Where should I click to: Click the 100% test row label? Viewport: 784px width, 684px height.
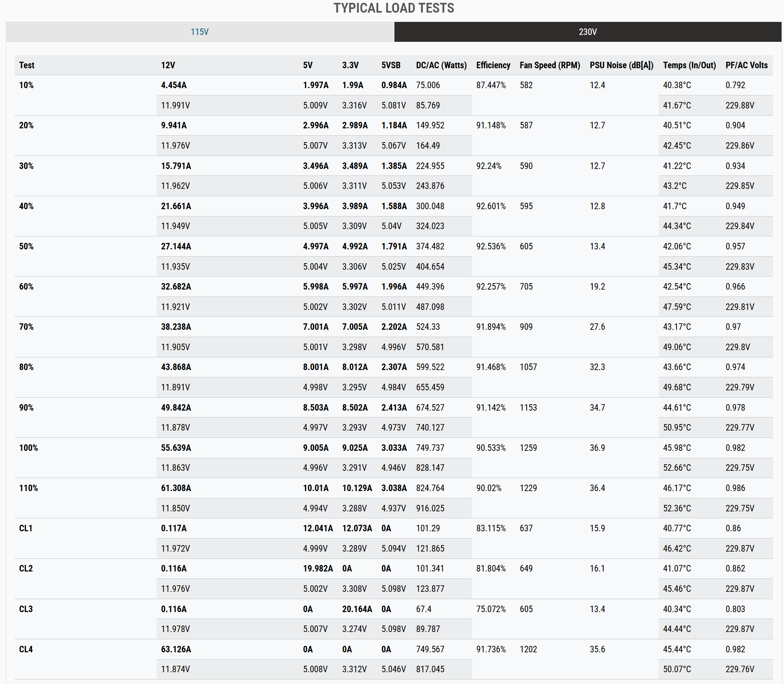point(28,448)
